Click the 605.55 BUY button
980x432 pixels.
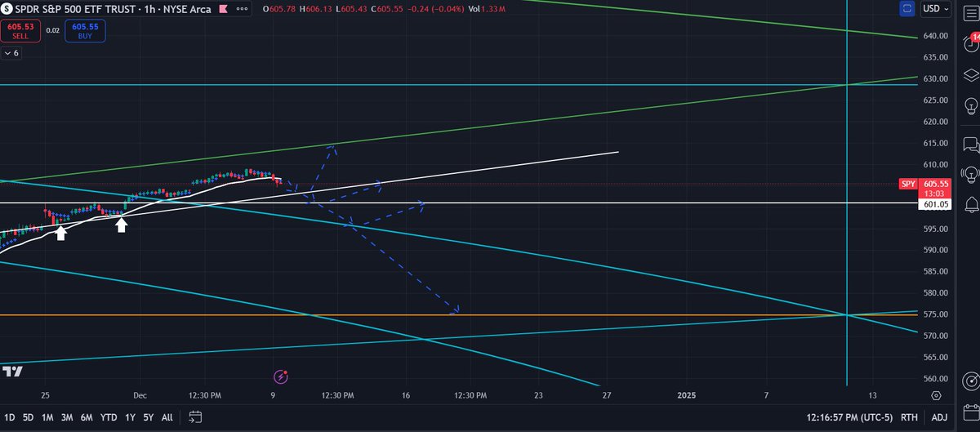pos(84,32)
